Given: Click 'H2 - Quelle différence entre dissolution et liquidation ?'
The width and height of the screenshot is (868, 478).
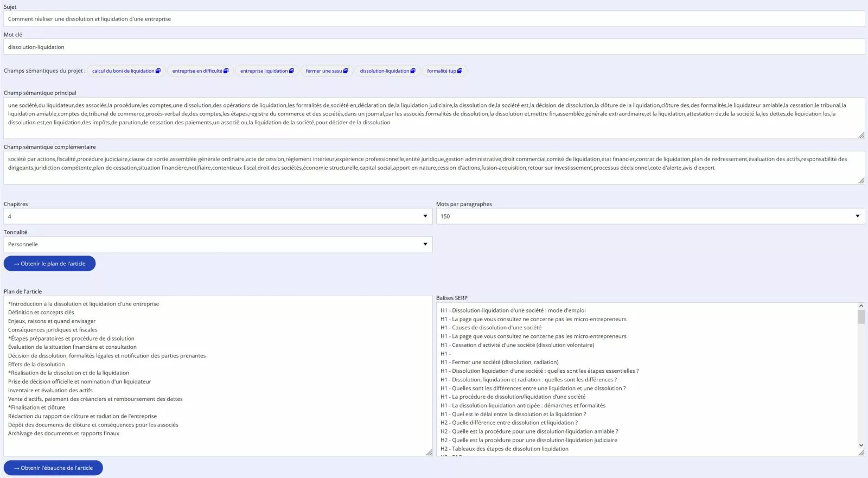Looking at the screenshot, I should [509, 423].
